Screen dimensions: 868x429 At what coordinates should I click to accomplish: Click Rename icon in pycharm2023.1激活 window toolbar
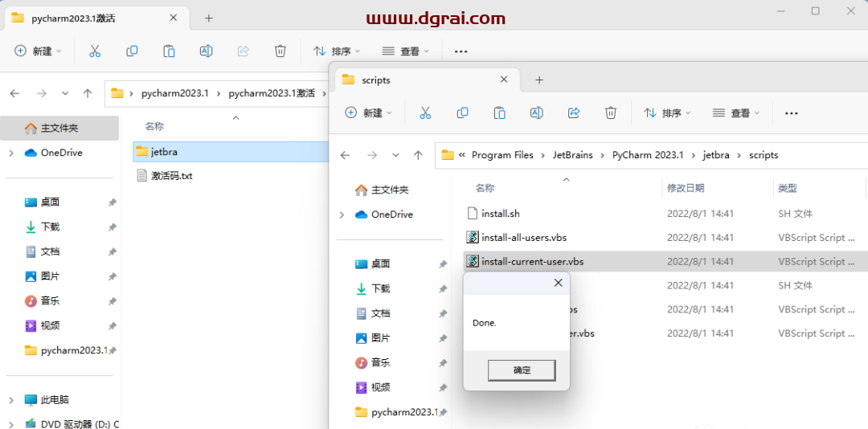point(206,51)
